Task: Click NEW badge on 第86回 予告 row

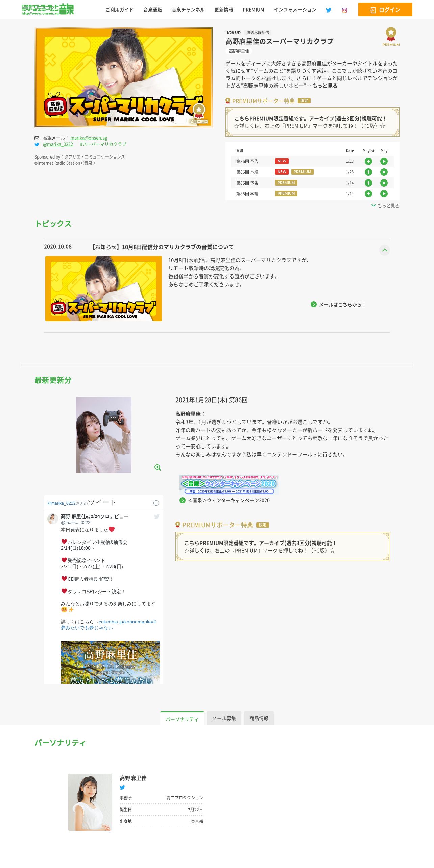Action: click(282, 161)
